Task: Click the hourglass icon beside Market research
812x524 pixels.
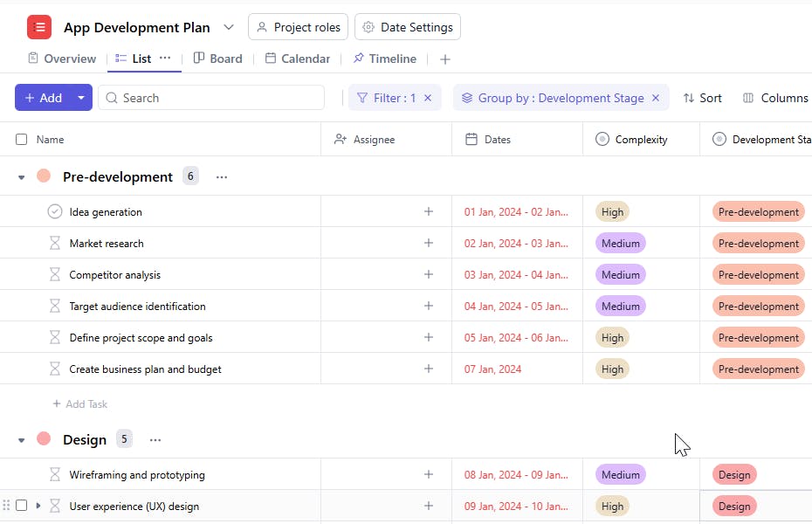Action: [55, 243]
